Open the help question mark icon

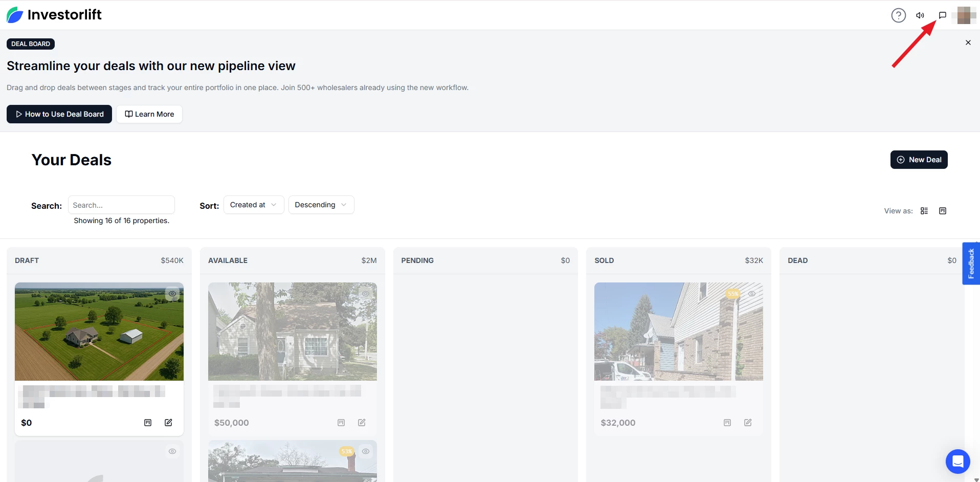tap(898, 15)
